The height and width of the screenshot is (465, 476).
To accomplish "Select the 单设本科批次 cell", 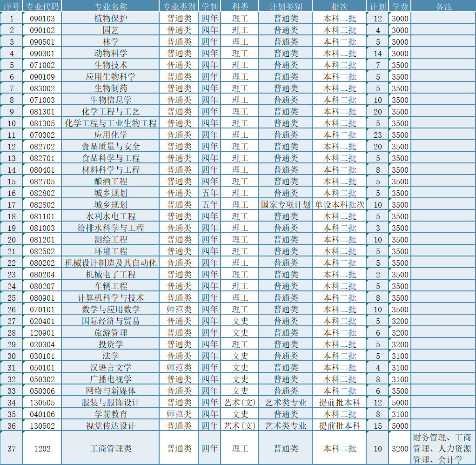I will click(x=339, y=205).
